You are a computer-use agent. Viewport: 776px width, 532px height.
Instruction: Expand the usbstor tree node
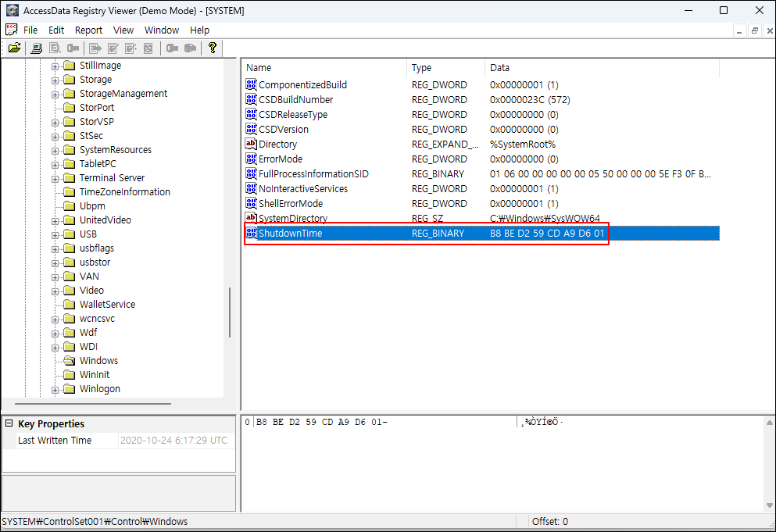pyautogui.click(x=55, y=263)
